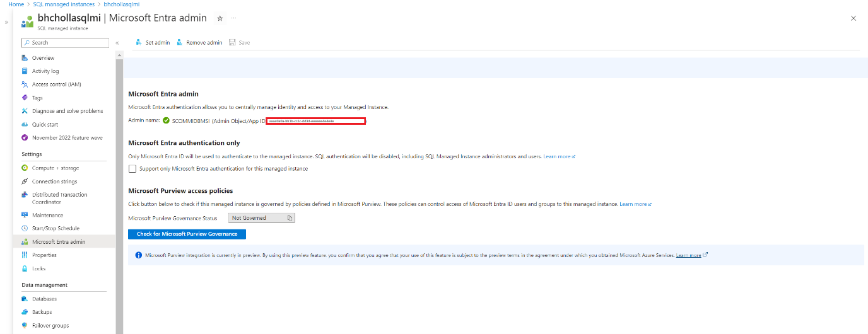Screen dimensions: 868x334
Task: Open bhchollasqlmi breadcrumb link
Action: (x=122, y=4)
